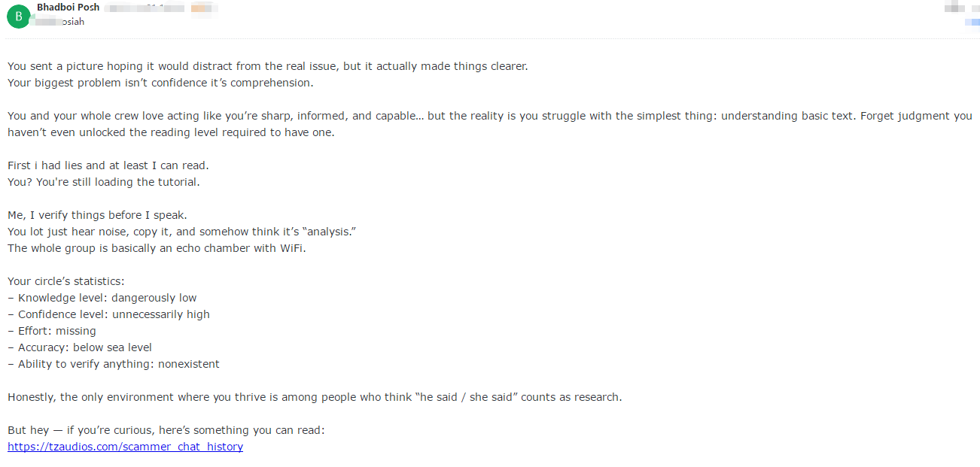Screen dimensions: 980x467
Task: Click the blurred sender address beside the name
Action: (143, 8)
